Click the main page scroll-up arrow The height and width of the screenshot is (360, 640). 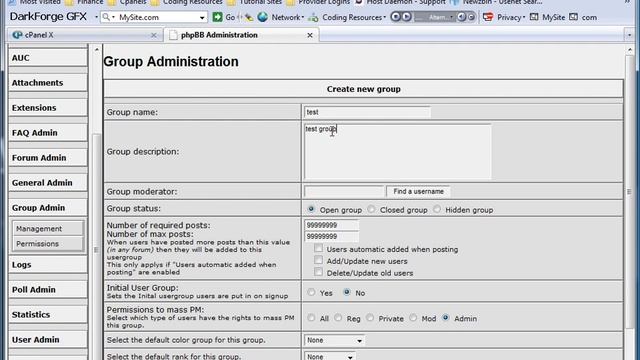click(x=629, y=50)
